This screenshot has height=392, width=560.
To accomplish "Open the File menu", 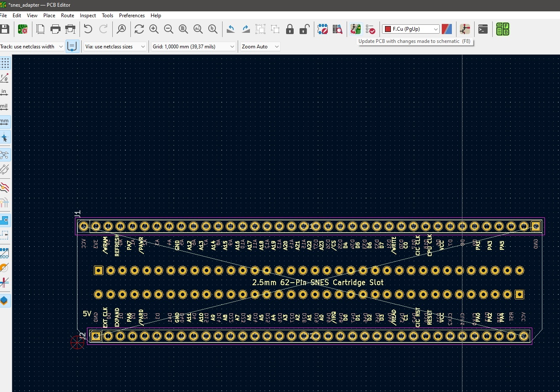I will (3, 15).
